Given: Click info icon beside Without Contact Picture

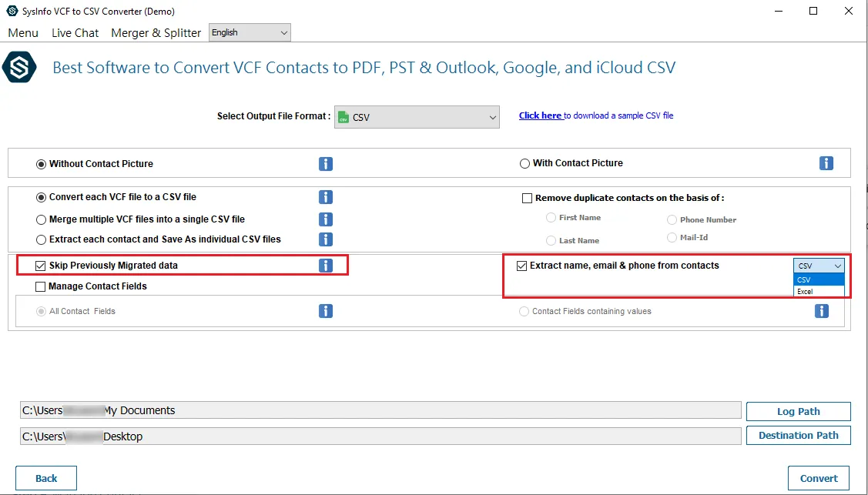Looking at the screenshot, I should pyautogui.click(x=326, y=164).
